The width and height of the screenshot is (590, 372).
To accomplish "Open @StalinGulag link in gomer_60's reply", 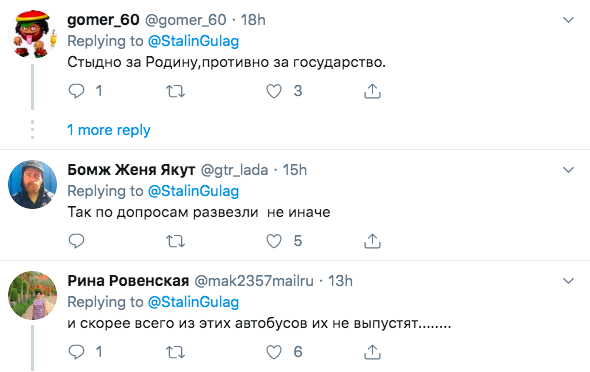I will pyautogui.click(x=193, y=41).
